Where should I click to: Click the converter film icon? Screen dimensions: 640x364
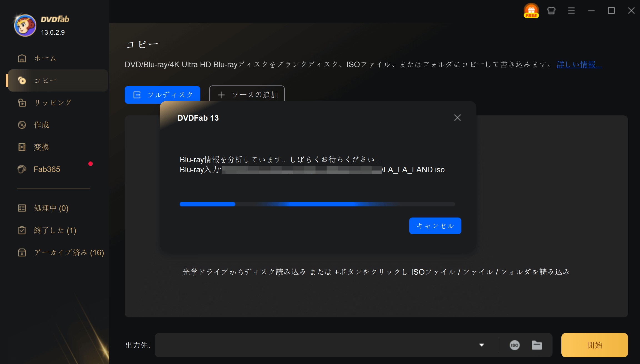coord(22,147)
